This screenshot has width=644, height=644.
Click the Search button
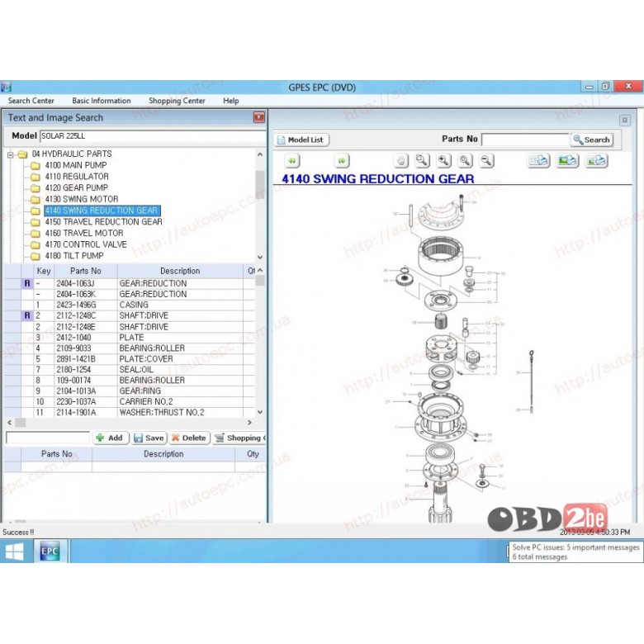[x=592, y=140]
